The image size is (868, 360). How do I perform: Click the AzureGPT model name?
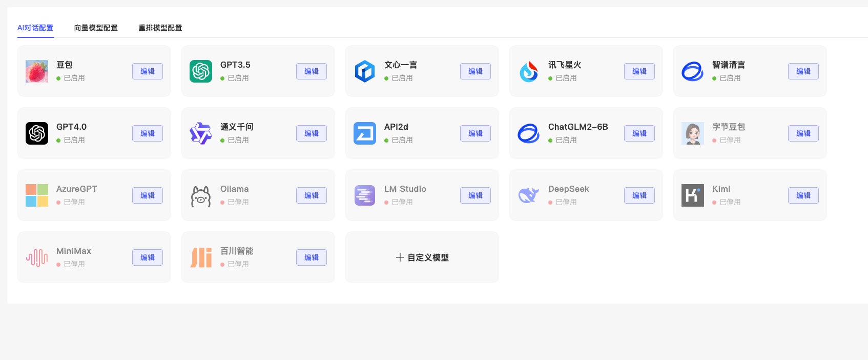pos(76,189)
